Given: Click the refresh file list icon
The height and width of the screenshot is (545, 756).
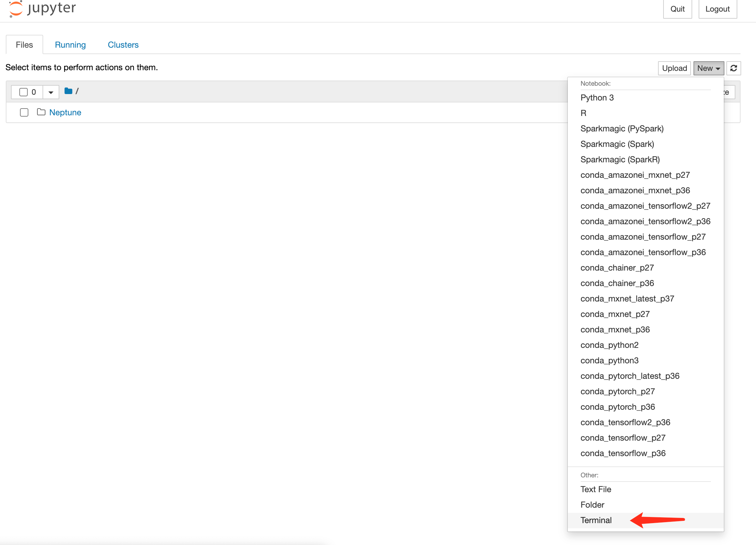Looking at the screenshot, I should [733, 68].
